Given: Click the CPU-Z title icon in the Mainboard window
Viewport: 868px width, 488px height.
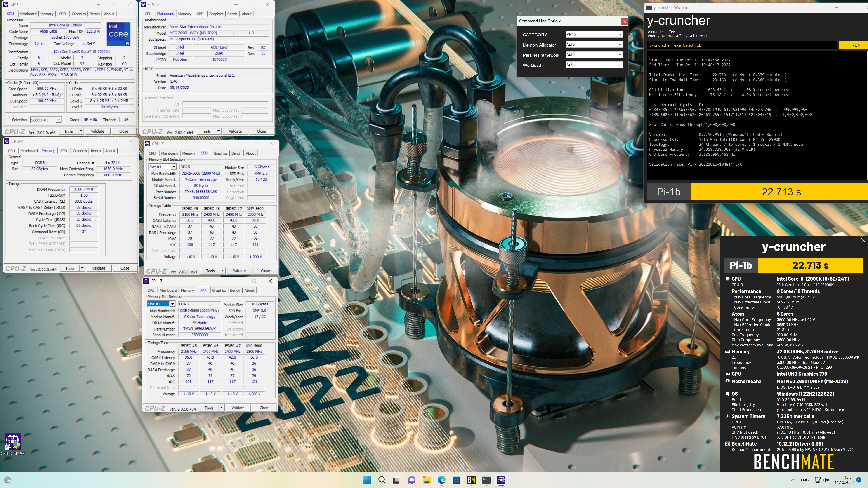Looking at the screenshot, I should coord(144,4).
